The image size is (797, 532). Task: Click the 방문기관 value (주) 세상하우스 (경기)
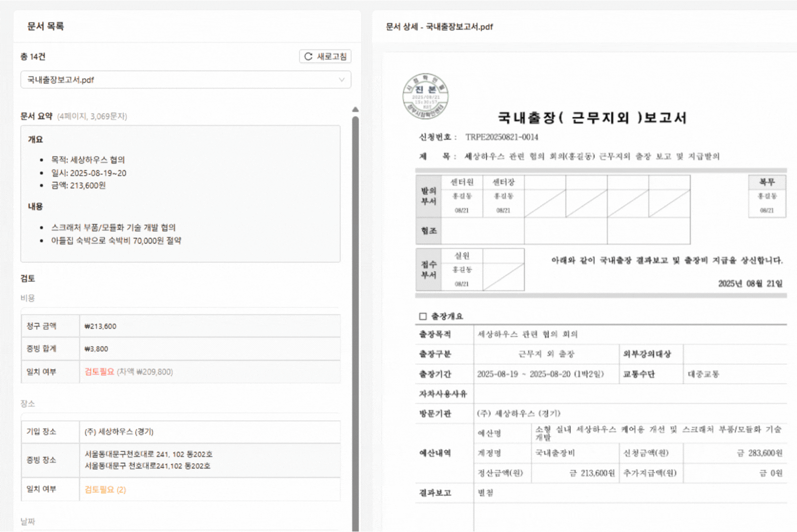point(519,413)
